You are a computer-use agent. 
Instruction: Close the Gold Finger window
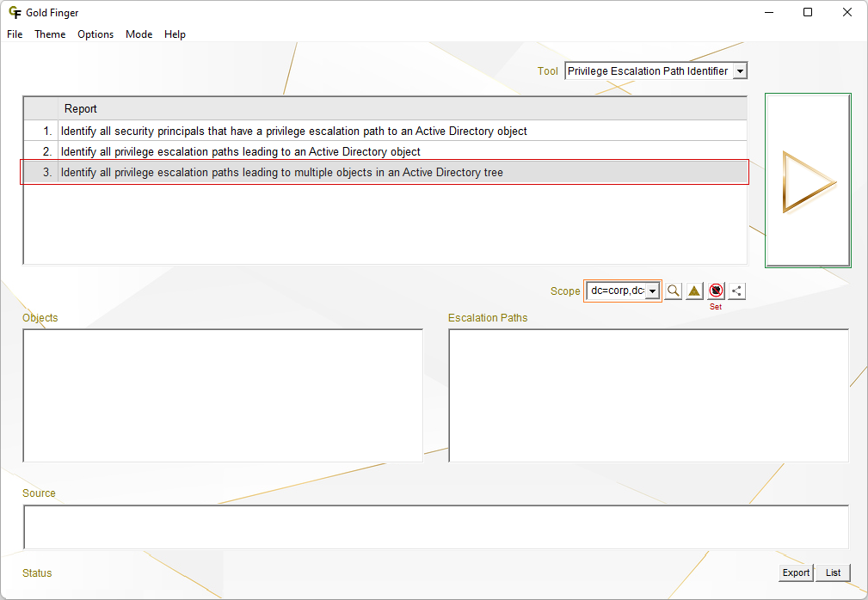click(x=847, y=12)
